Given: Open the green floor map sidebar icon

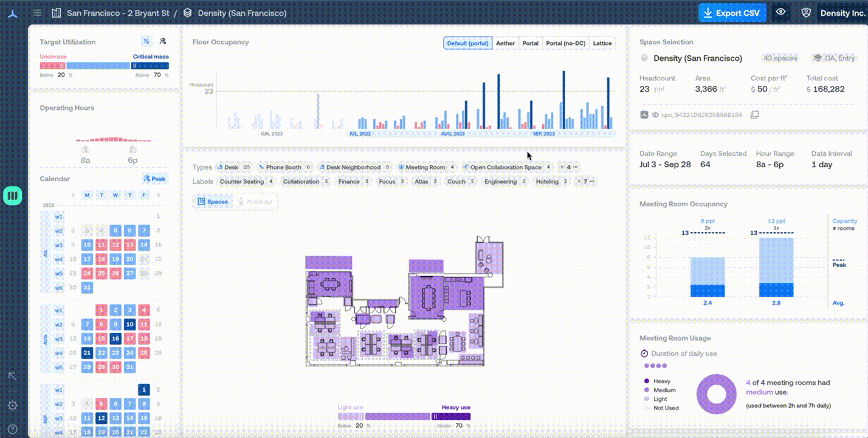Looking at the screenshot, I should click(13, 196).
